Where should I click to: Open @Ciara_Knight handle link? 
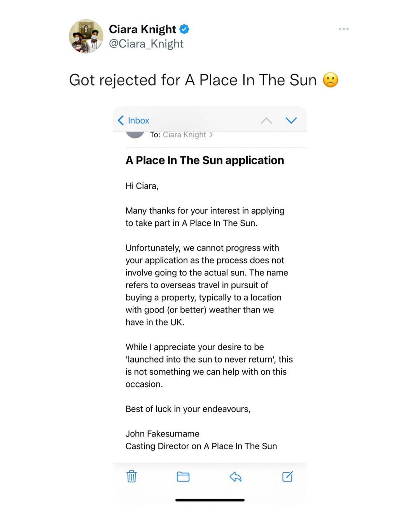[146, 44]
